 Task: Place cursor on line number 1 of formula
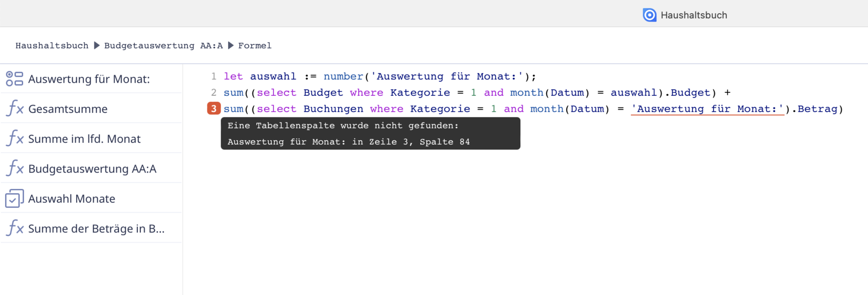(x=214, y=77)
